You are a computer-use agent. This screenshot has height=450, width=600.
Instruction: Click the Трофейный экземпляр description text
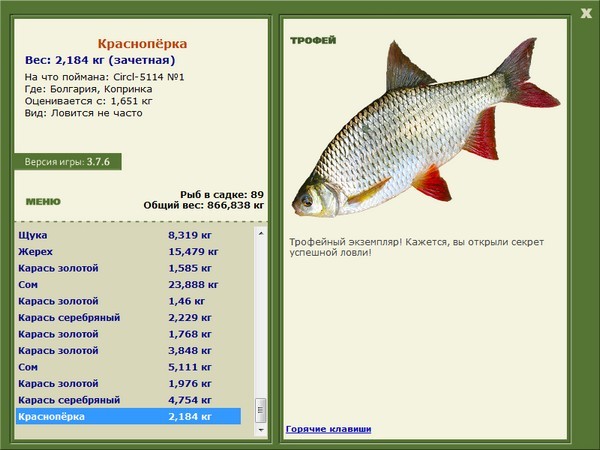[x=416, y=247]
